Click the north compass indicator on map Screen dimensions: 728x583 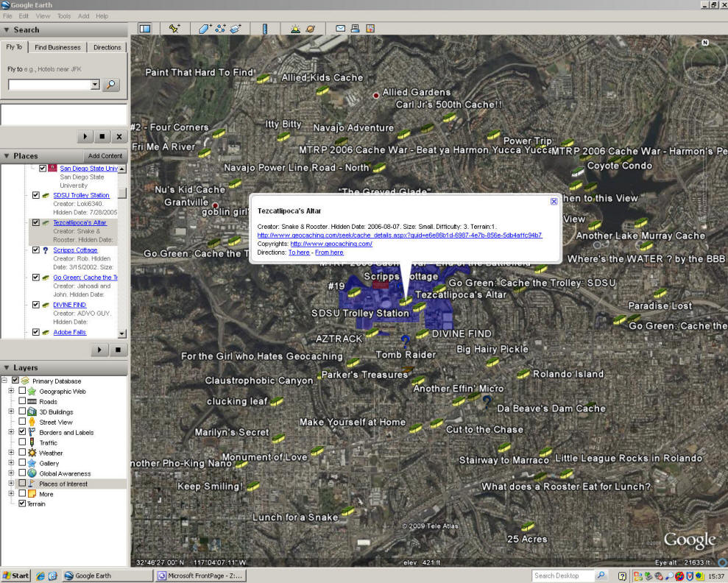click(705, 43)
